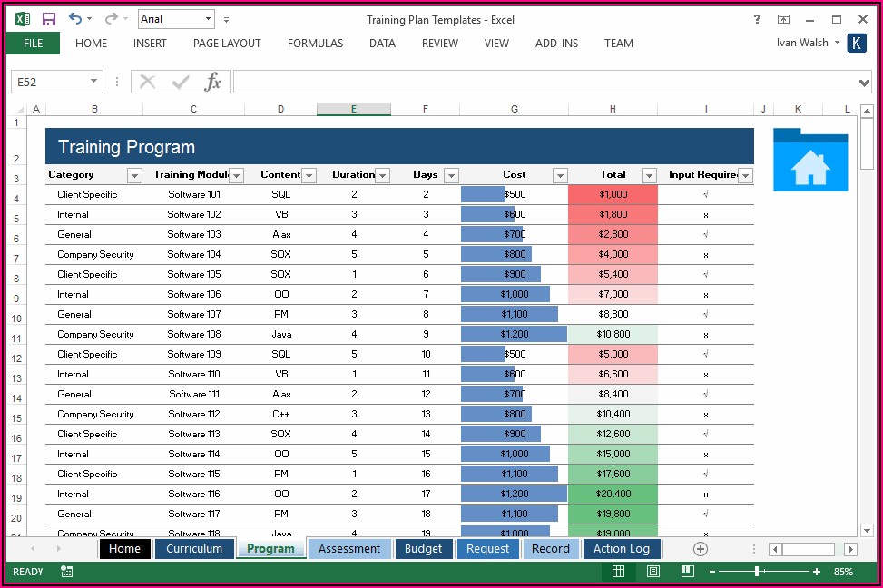Click the Insert Function fx icon
883x588 pixels.
[212, 83]
